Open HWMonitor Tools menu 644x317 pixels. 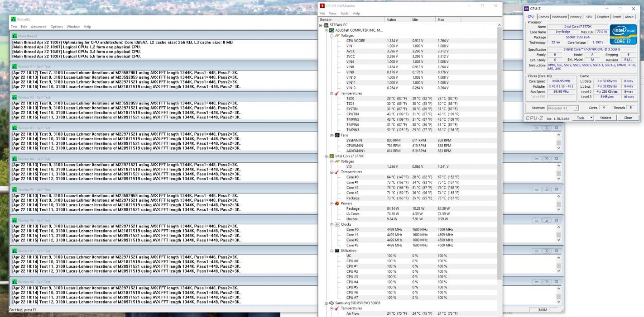[345, 14]
